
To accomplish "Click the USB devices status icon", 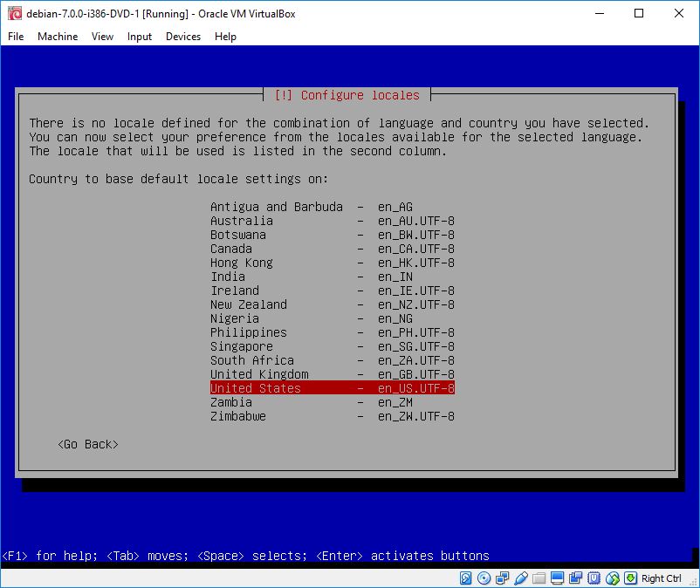I will click(x=520, y=578).
